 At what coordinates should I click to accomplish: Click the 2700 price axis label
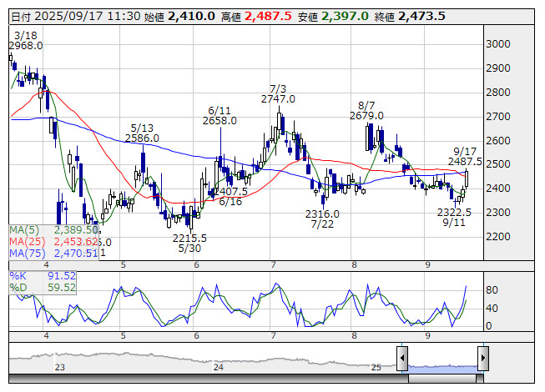click(x=498, y=116)
